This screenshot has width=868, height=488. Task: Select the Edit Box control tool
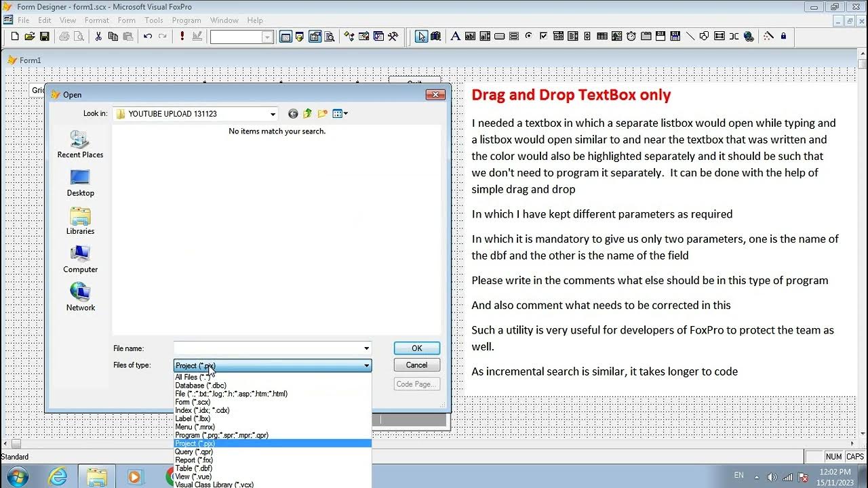pyautogui.click(x=485, y=37)
